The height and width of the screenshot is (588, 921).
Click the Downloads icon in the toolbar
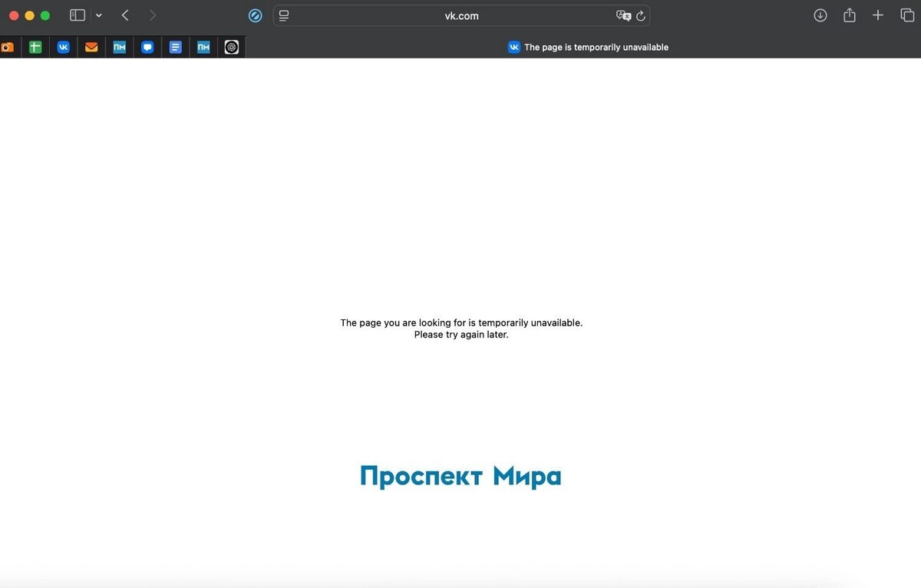pos(820,15)
